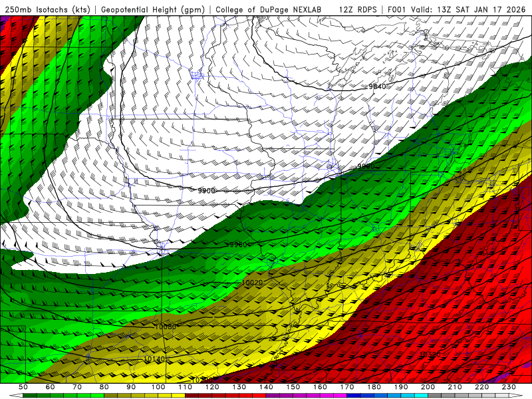Click the cyan swatch just left of 200
The width and height of the screenshot is (532, 399).
point(421,396)
